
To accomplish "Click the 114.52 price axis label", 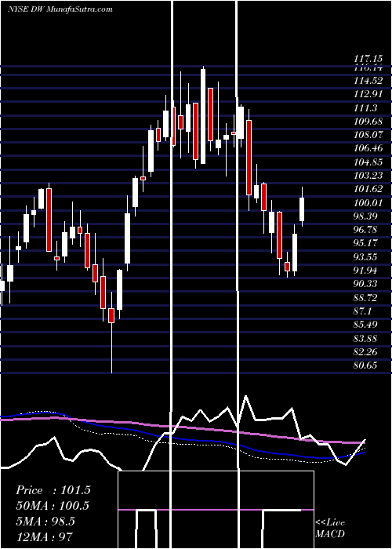I will pos(368,81).
